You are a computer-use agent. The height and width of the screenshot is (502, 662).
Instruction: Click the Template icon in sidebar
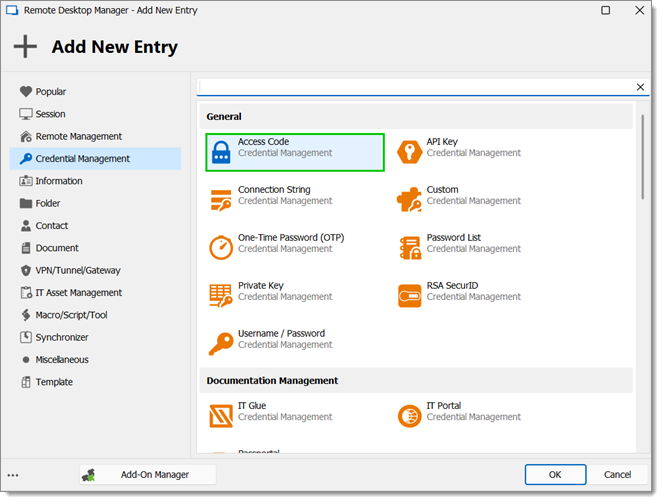[x=26, y=382]
